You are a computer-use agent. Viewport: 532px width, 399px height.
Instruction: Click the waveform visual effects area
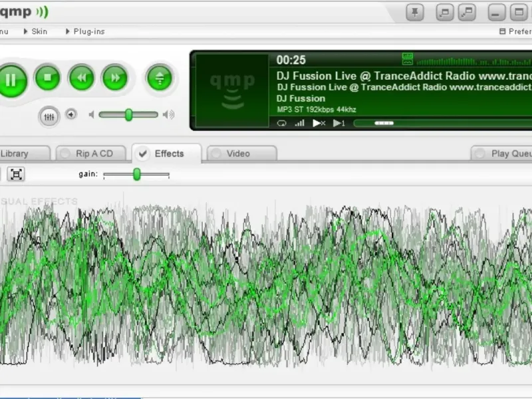tap(266, 285)
